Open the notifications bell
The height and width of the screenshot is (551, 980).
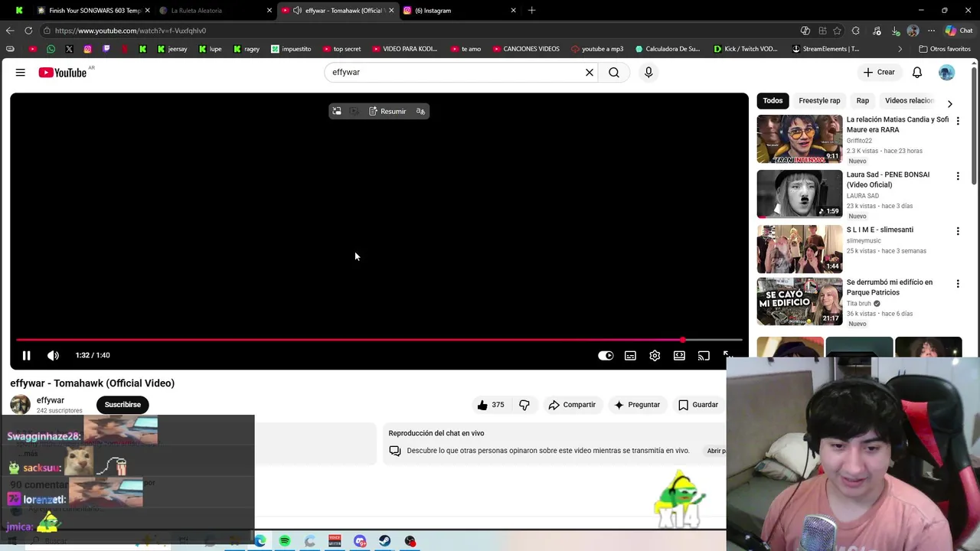click(917, 72)
